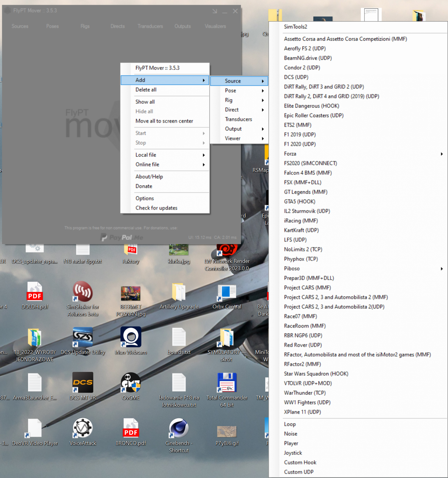Open ladowanie F18 na lotniskowcu.txt file
The image size is (448, 478).
[x=179, y=382]
